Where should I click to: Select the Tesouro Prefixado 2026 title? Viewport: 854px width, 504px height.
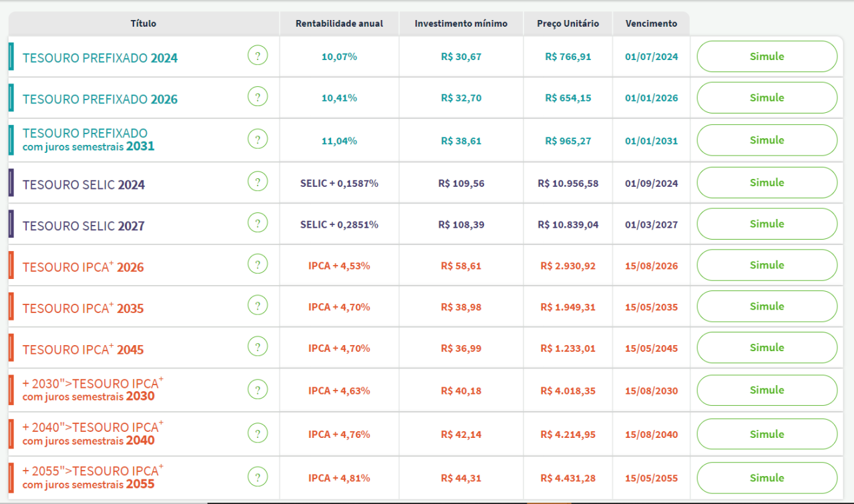point(100,99)
